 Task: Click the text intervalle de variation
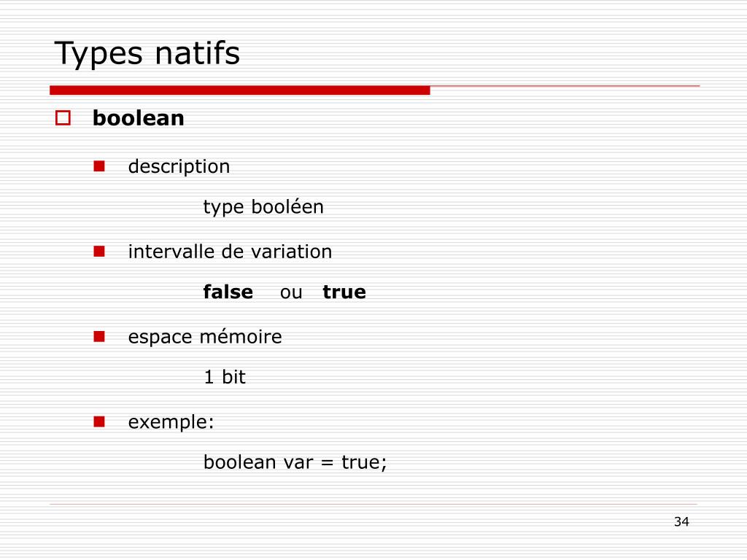point(230,252)
